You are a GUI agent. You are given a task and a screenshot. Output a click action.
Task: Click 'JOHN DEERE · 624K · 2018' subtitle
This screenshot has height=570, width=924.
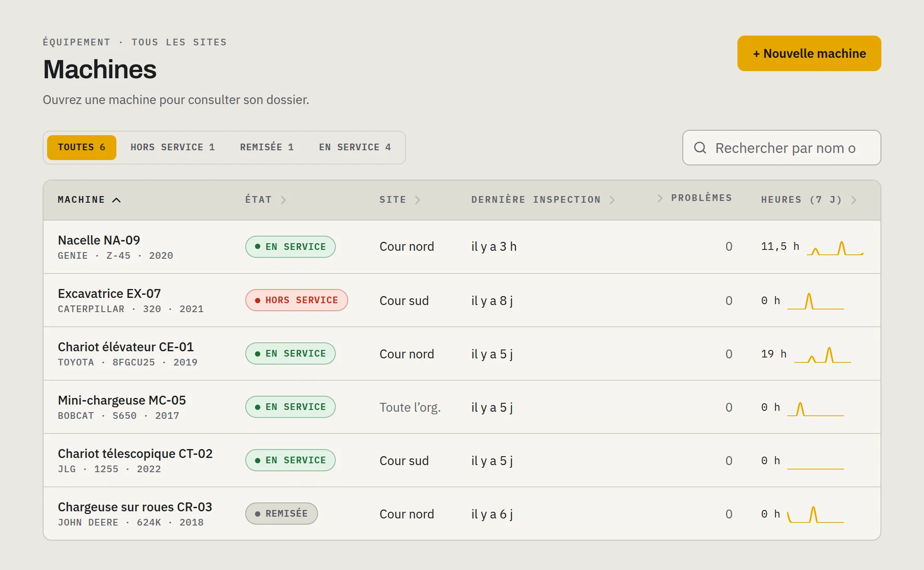(x=131, y=522)
